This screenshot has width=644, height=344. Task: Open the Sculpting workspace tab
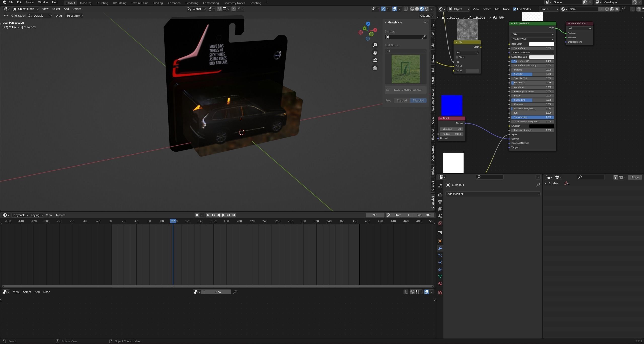[x=102, y=3]
